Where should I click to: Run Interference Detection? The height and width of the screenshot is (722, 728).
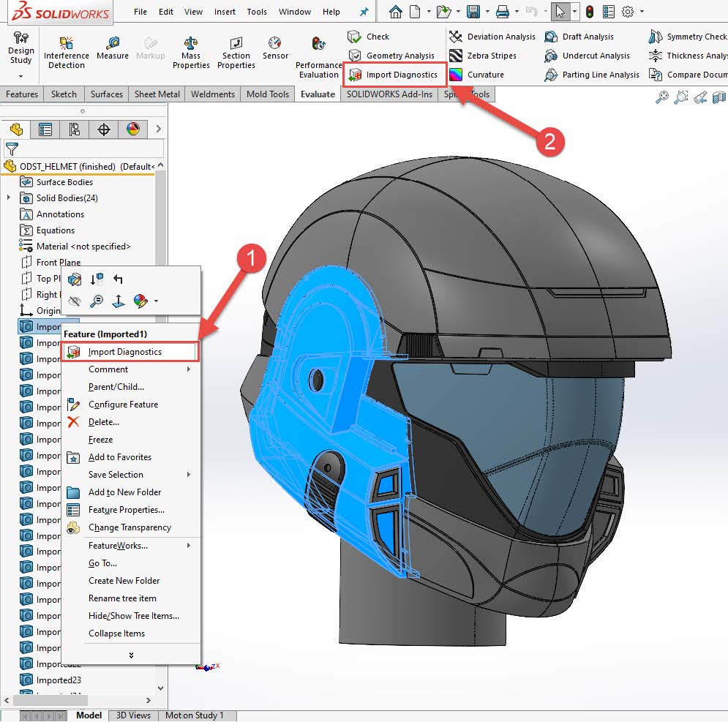67,53
